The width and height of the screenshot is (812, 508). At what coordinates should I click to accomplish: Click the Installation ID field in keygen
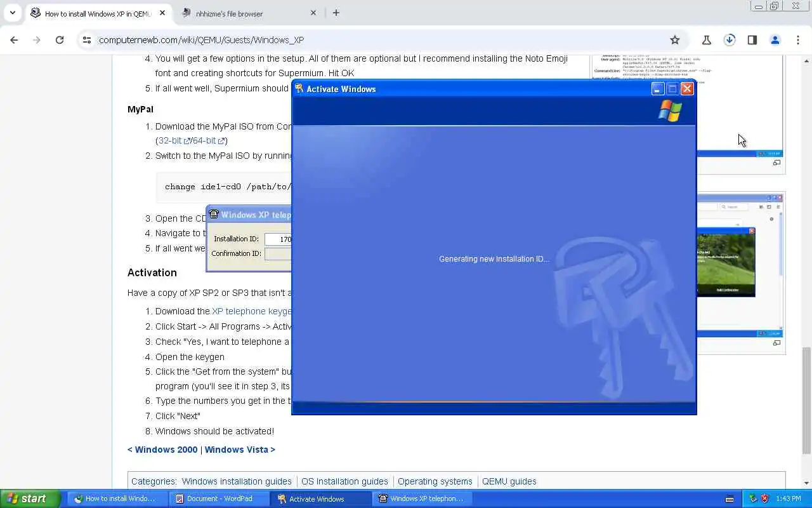pos(278,239)
